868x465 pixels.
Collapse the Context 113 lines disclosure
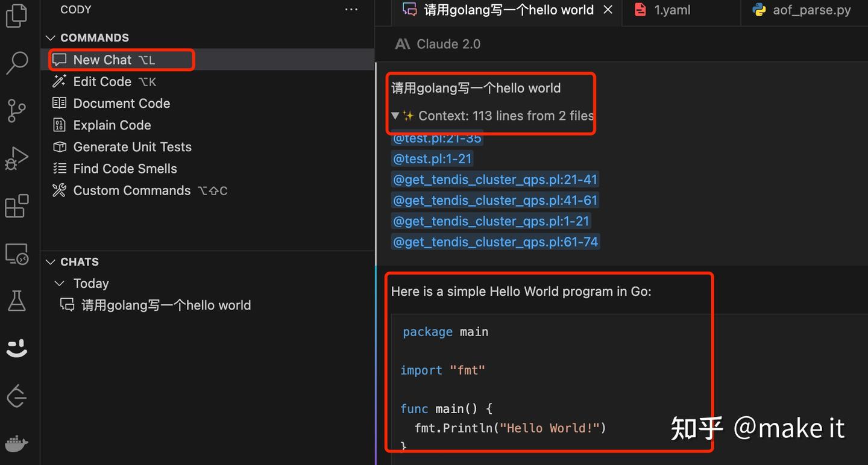pyautogui.click(x=395, y=116)
